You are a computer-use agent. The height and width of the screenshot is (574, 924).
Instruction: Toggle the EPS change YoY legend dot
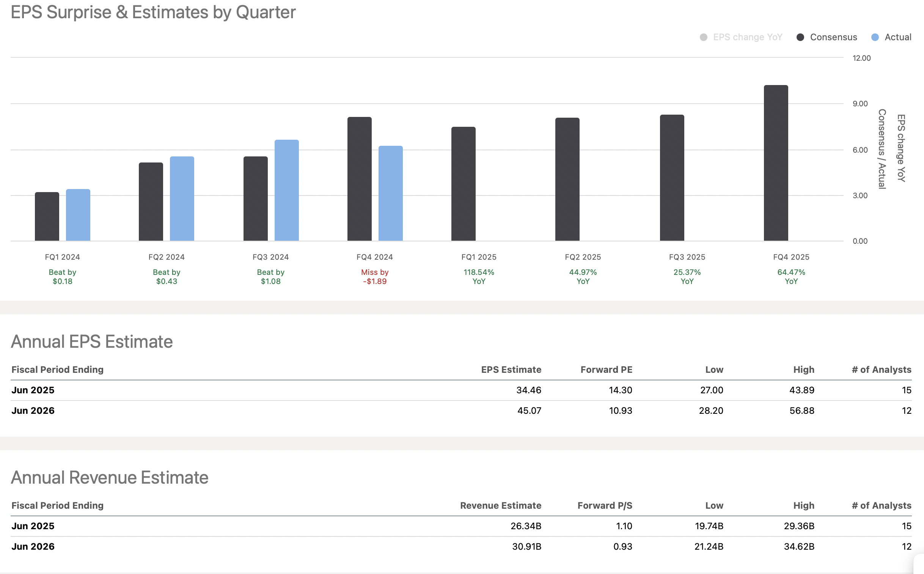click(703, 37)
